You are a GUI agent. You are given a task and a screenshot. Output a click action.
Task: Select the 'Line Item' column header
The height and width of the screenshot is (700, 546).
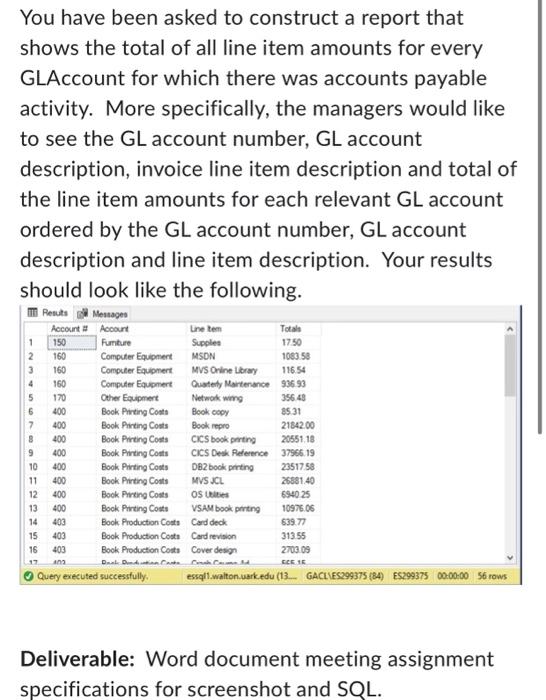232,329
